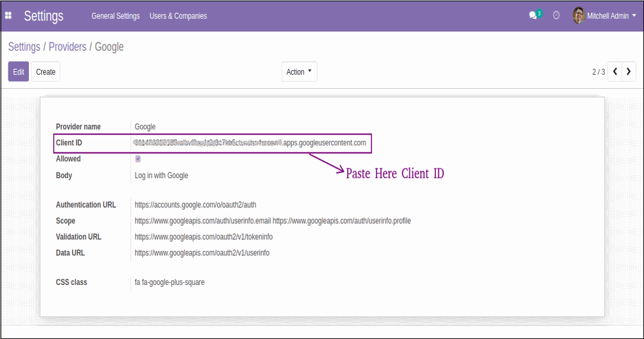Go to Providers breadcrumb link
The image size is (644, 339).
click(67, 47)
